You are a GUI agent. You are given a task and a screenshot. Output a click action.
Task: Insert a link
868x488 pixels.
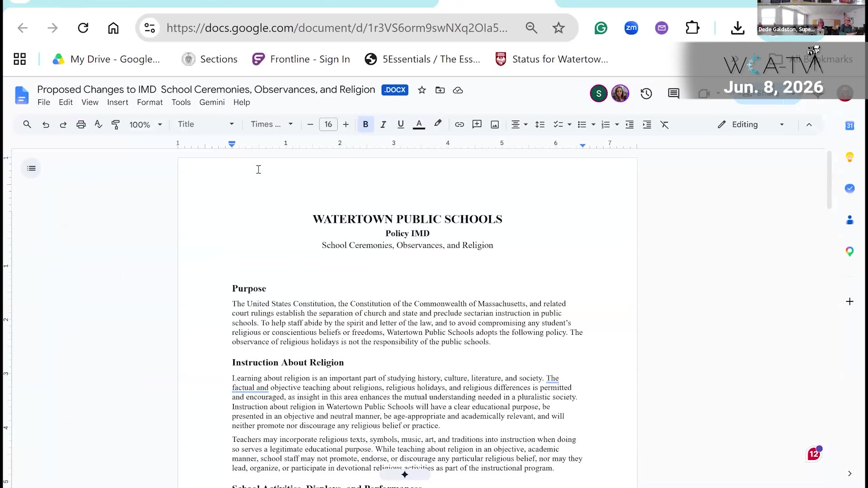pyautogui.click(x=459, y=124)
